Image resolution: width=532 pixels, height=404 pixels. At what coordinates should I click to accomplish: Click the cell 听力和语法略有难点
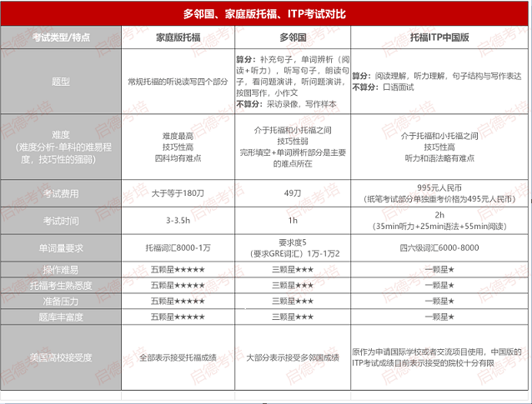439,147
